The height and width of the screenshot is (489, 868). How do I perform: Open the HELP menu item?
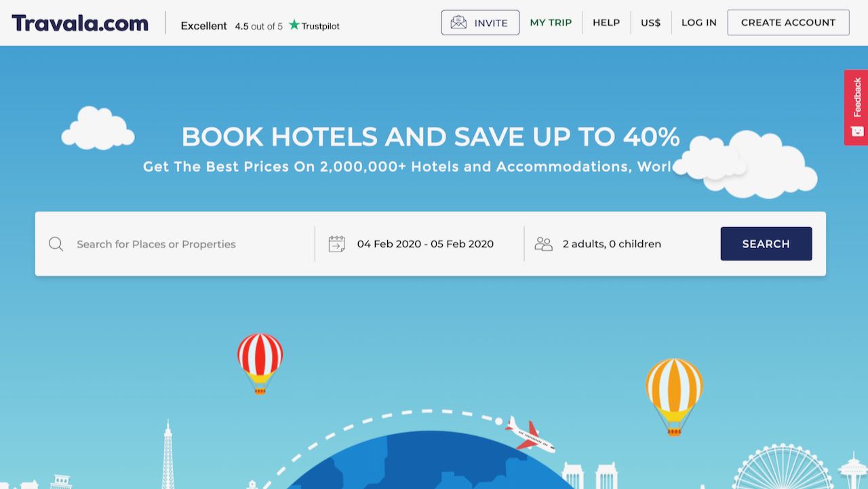tap(606, 22)
